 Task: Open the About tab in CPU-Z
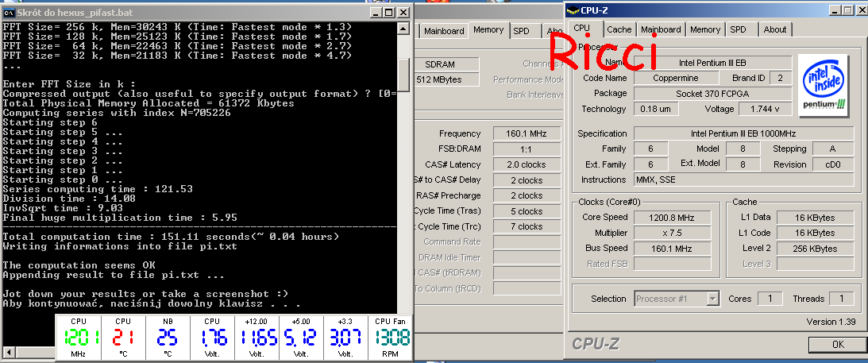(774, 29)
